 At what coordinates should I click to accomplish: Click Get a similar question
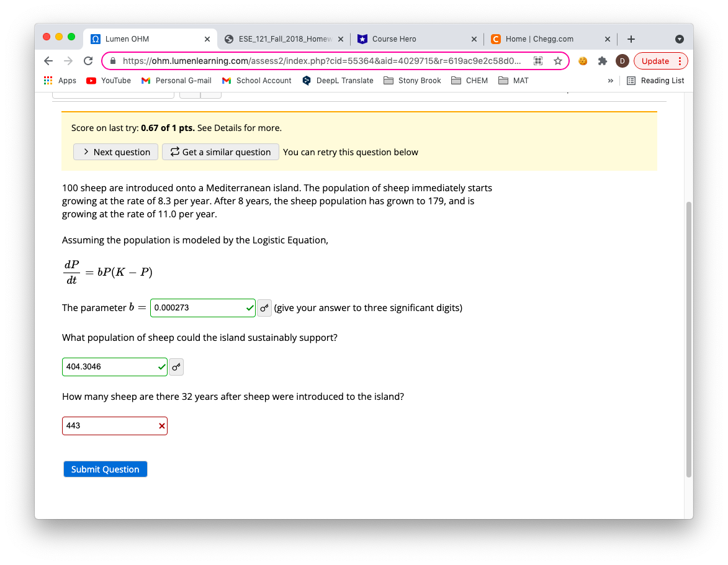220,151
